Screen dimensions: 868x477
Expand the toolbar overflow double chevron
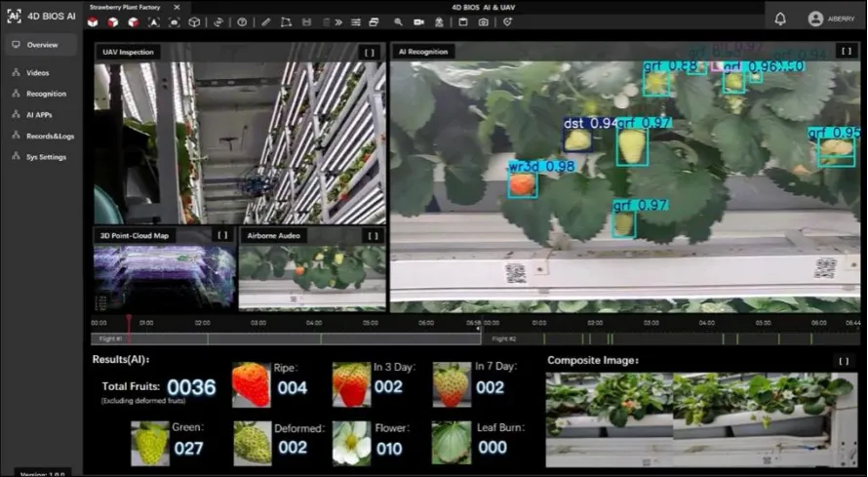[x=336, y=21]
